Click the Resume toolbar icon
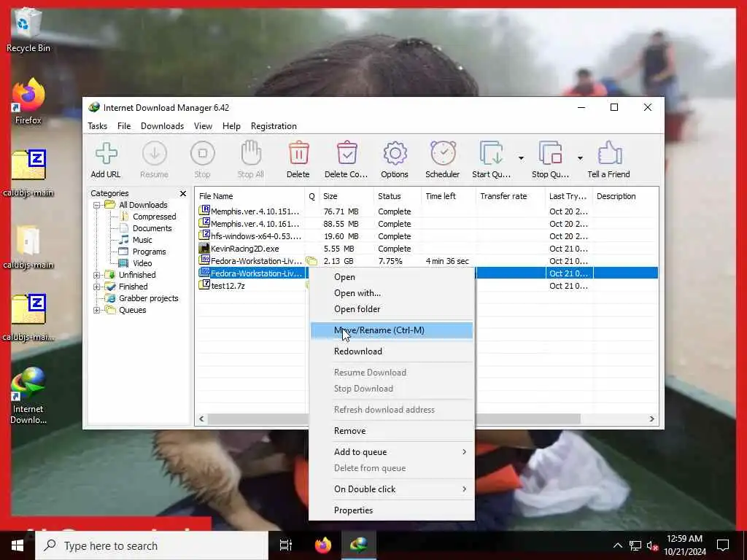The height and width of the screenshot is (560, 747). point(155,154)
